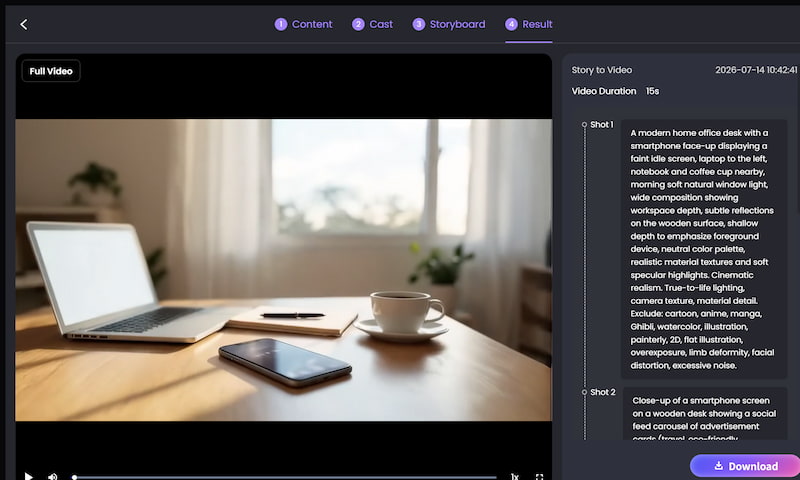This screenshot has height=480, width=800.
Task: Go back using the left arrow
Action: 23,24
